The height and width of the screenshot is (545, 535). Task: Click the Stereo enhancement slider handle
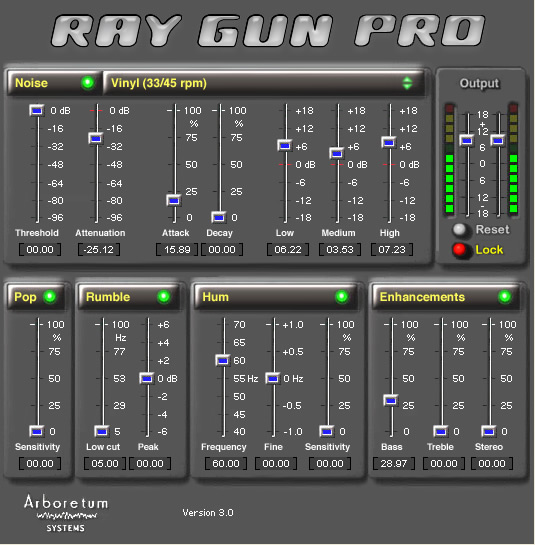coord(488,431)
